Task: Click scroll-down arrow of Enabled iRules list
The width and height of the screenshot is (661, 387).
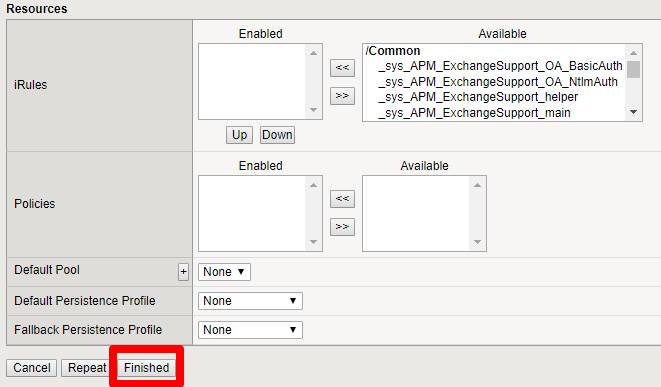Action: pos(313,110)
